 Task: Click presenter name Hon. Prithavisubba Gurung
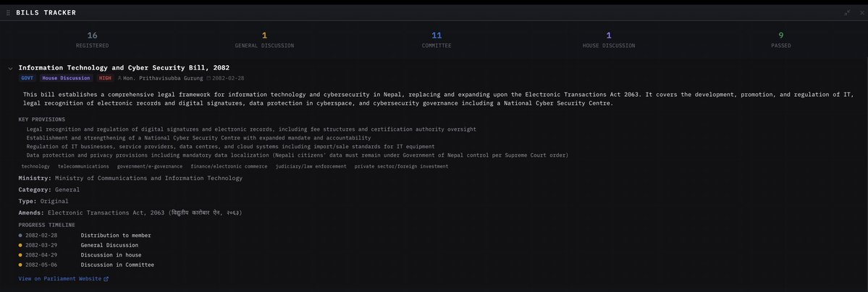coord(163,79)
